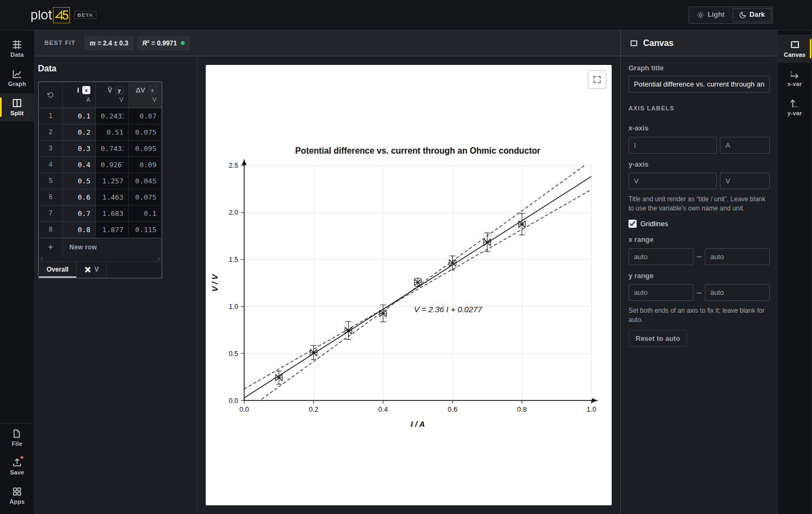Image resolution: width=812 pixels, height=514 pixels.
Task: Click y range maximum field
Action: (737, 293)
